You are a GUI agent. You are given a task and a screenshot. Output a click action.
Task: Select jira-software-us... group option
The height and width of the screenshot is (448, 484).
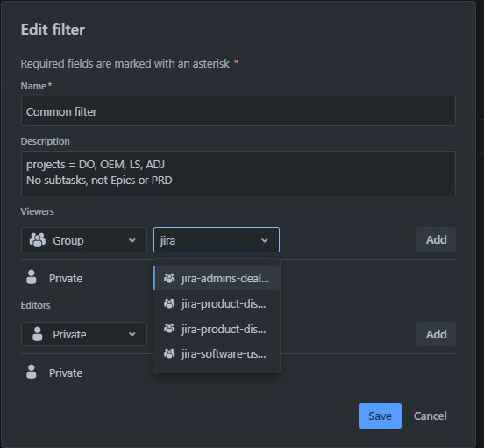click(x=217, y=354)
